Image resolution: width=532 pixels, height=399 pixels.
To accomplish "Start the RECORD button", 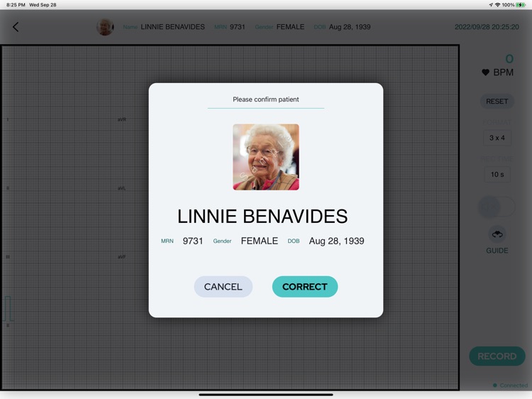I will [497, 356].
